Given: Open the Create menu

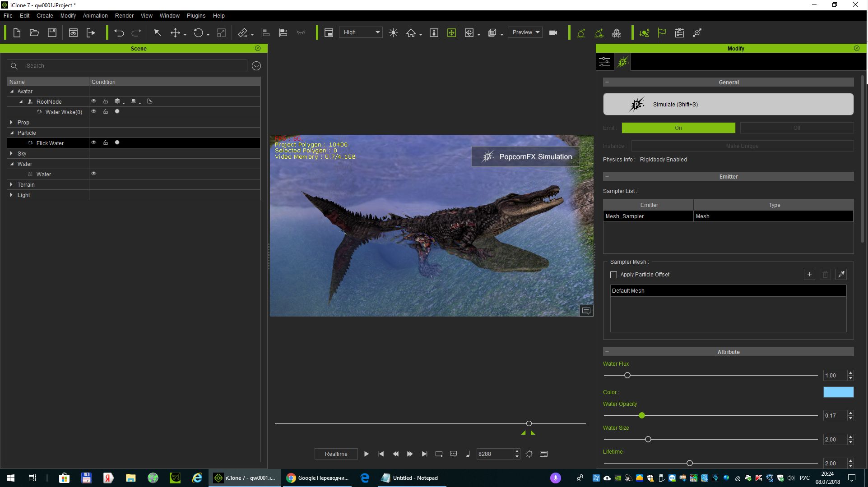Looking at the screenshot, I should click(45, 15).
